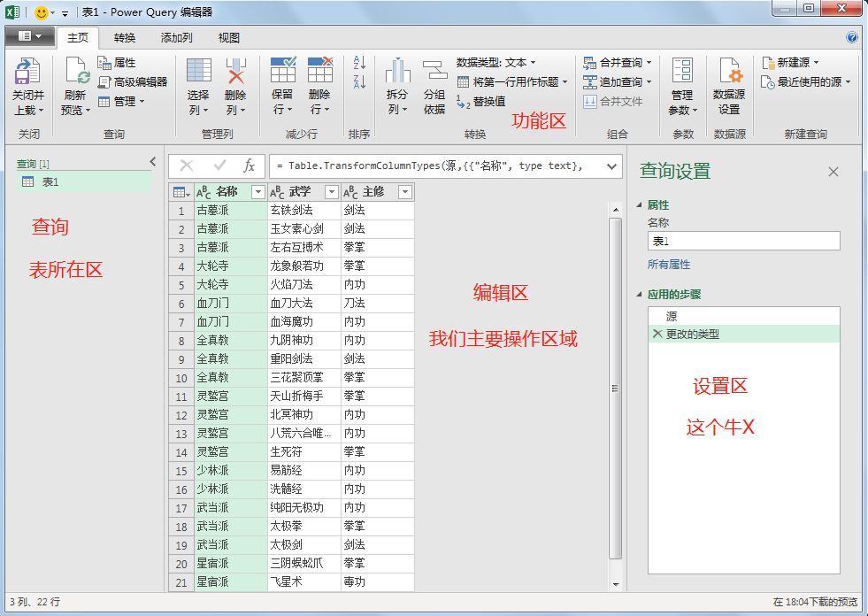This screenshot has height=616, width=868.
Task: Open query Properties (属性)
Action: 117,63
